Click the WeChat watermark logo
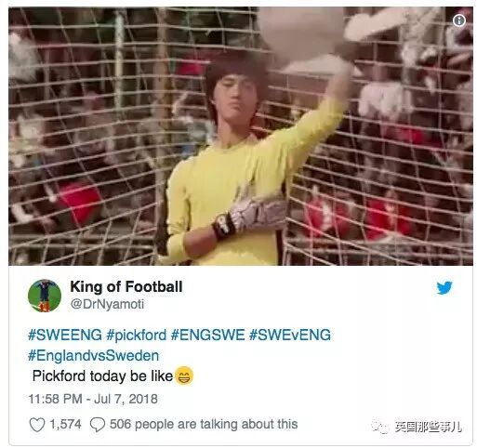This screenshot has width=477, height=448. 380,428
